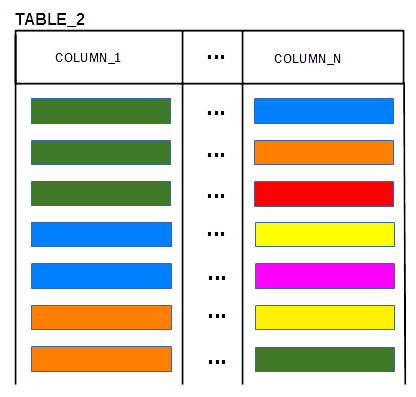Select the COLUMN_1 header cell

click(x=99, y=57)
